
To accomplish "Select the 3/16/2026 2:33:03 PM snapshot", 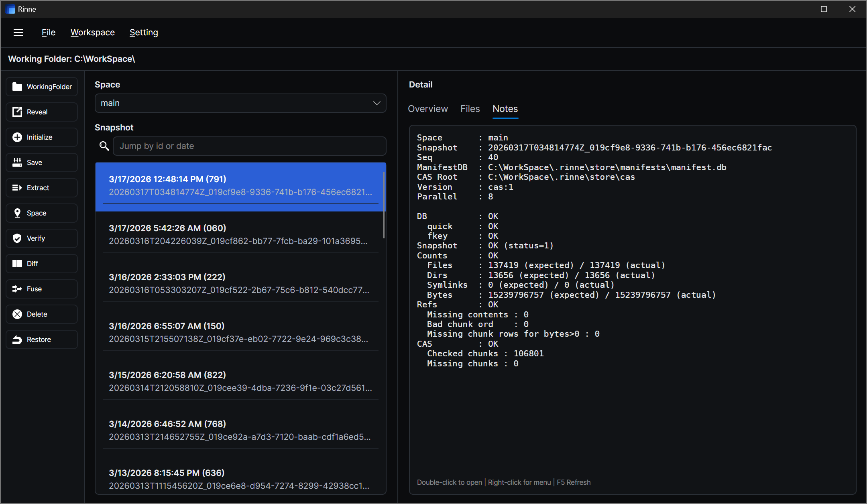I will coord(240,282).
